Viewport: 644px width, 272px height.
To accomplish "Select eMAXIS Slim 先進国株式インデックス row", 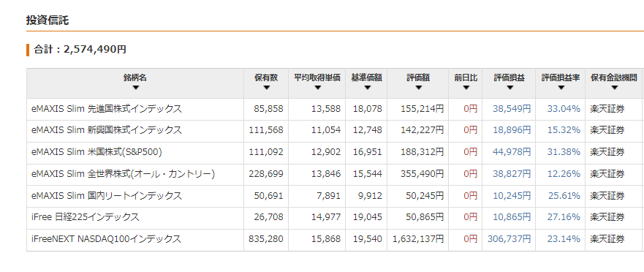I will 335,109.
